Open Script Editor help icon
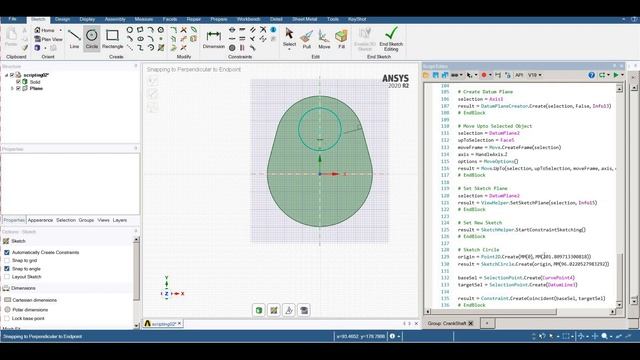 point(591,75)
